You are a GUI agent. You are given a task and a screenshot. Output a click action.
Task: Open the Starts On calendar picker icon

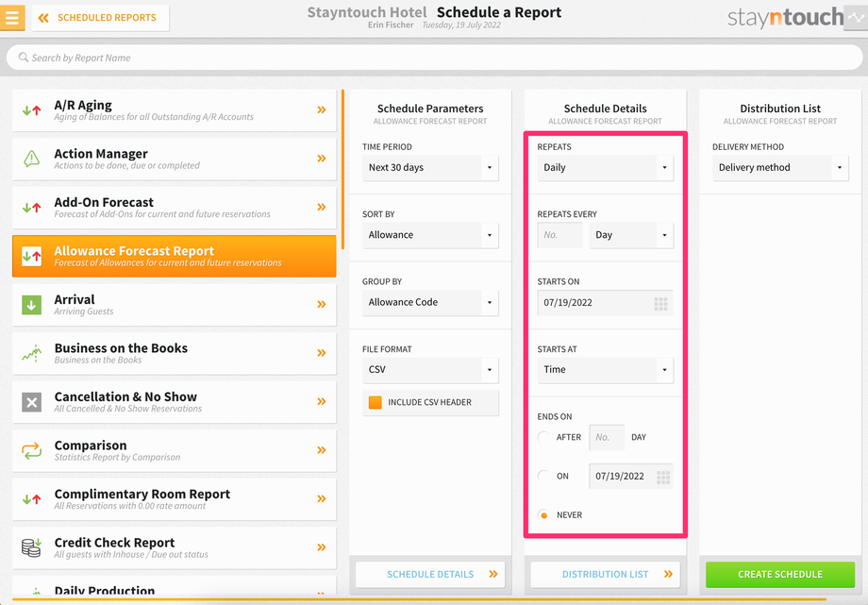[660, 303]
